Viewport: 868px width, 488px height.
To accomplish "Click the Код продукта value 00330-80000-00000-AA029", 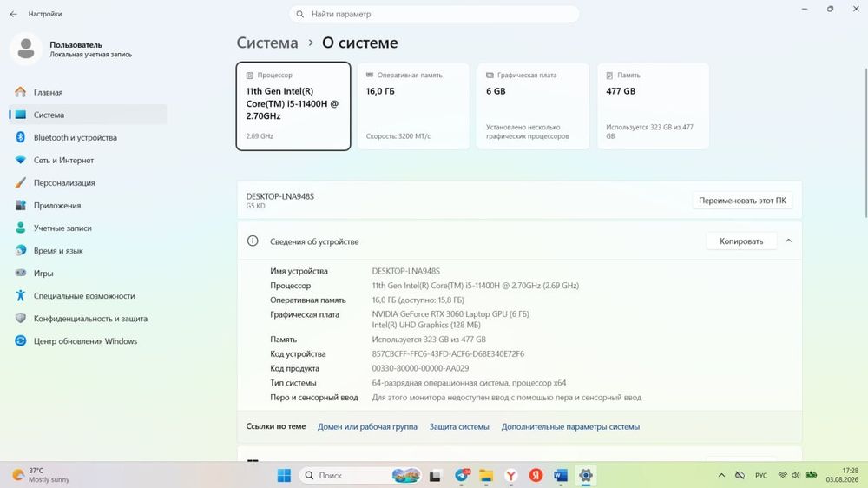I will point(420,368).
